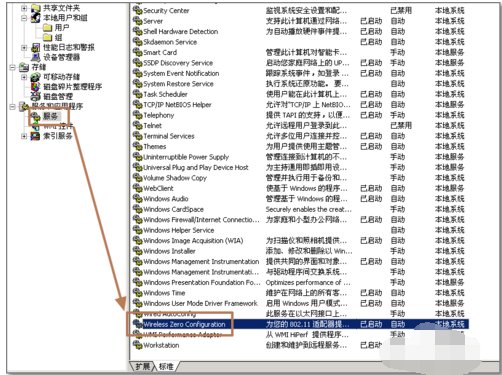Expand the 索引服务 tree node

(x=24, y=136)
